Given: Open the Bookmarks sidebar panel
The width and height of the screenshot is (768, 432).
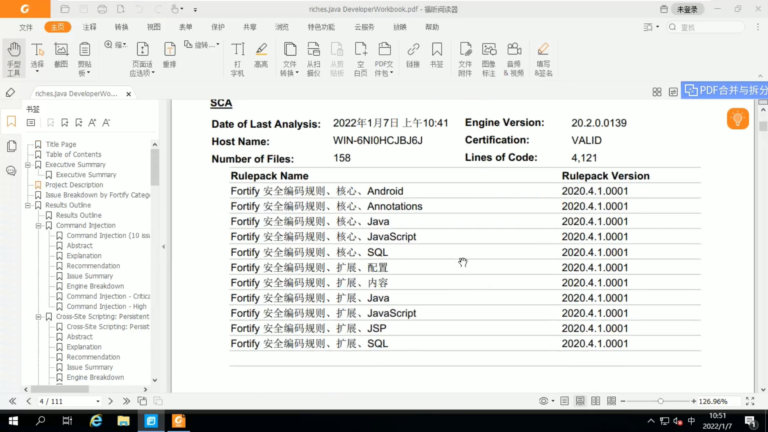Looking at the screenshot, I should [x=11, y=121].
